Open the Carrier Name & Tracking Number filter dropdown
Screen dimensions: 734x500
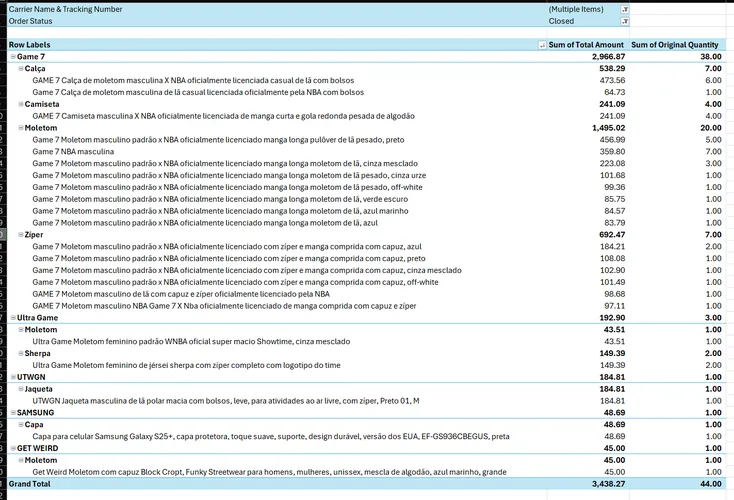point(625,9)
